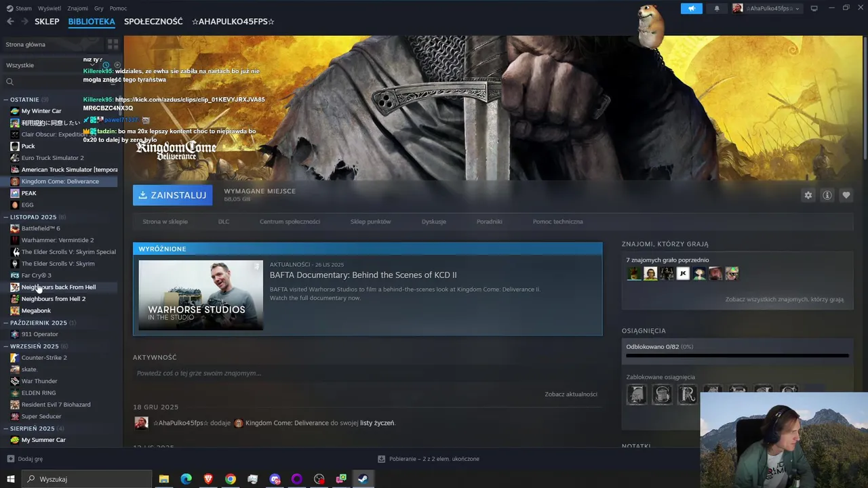Screen dimensions: 868x488
Task: Open the DLC game tab
Action: pyautogui.click(x=224, y=222)
